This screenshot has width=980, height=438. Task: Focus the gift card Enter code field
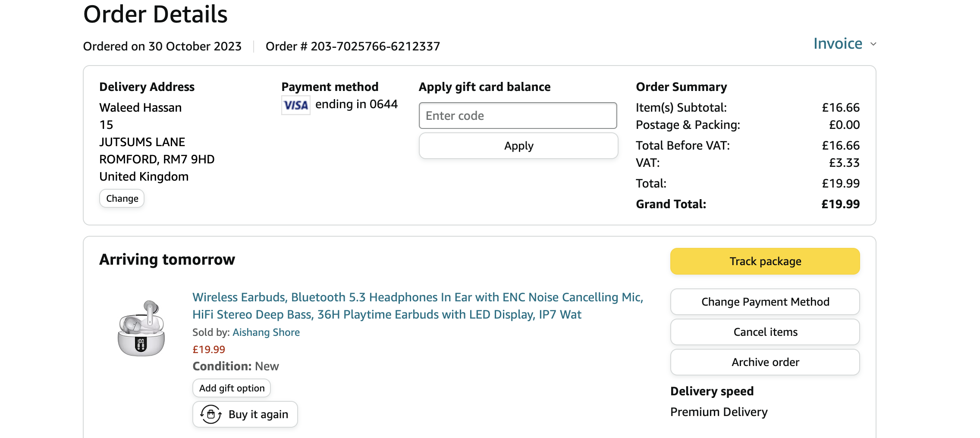click(518, 116)
